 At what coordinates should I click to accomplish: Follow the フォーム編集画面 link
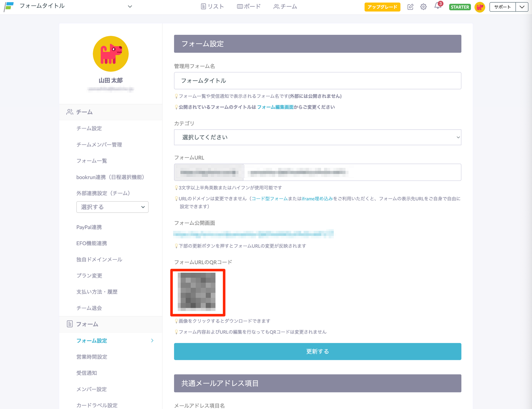pyautogui.click(x=275, y=107)
